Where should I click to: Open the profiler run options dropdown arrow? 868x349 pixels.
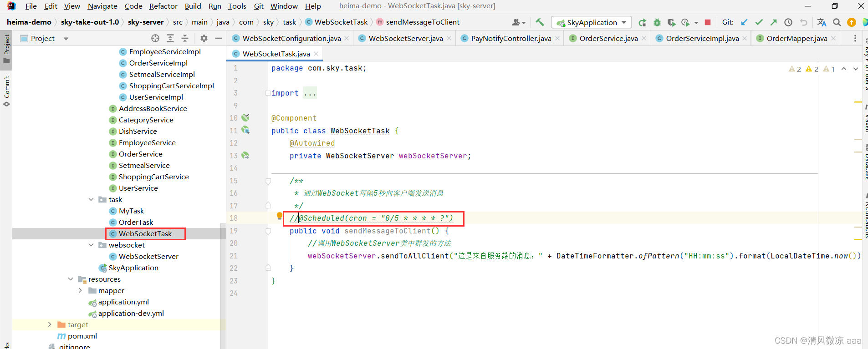click(x=696, y=22)
